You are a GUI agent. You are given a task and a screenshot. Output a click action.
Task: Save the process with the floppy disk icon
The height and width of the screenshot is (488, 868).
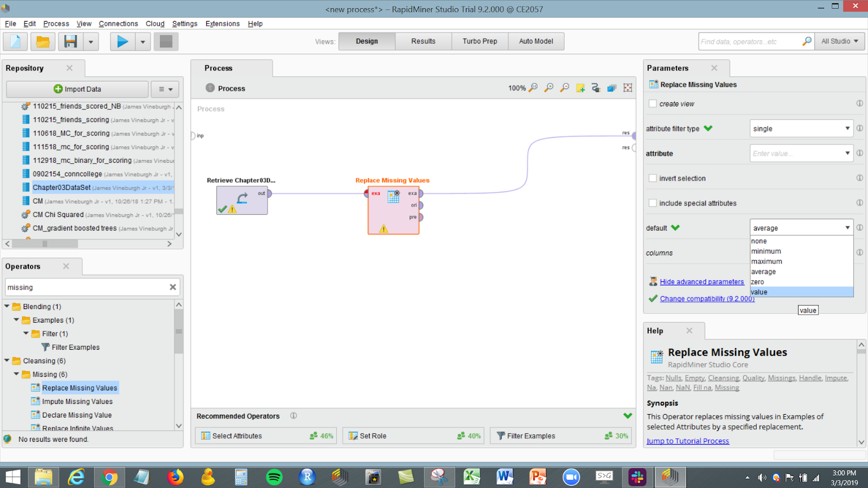click(x=71, y=41)
